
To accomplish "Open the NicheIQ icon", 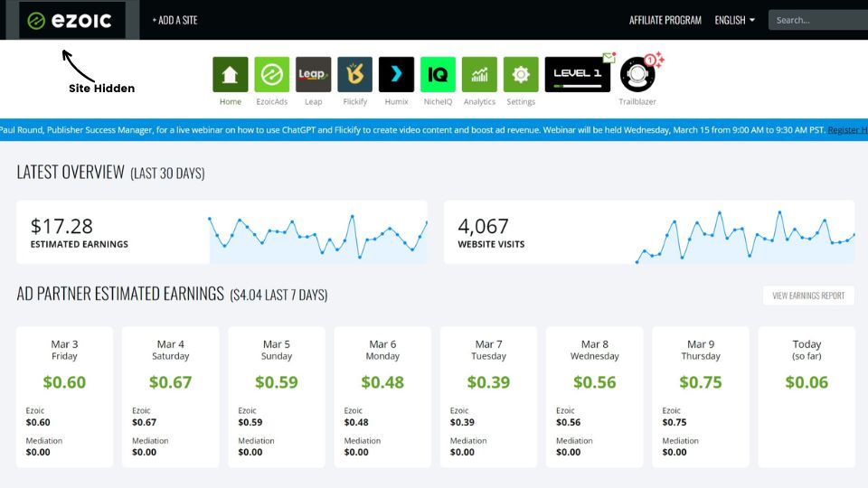I will click(438, 74).
